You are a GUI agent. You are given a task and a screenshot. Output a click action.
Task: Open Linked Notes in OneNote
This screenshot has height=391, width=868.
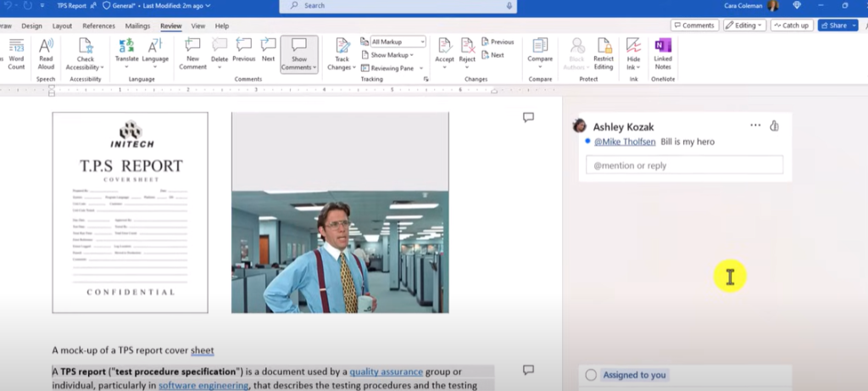tap(663, 54)
